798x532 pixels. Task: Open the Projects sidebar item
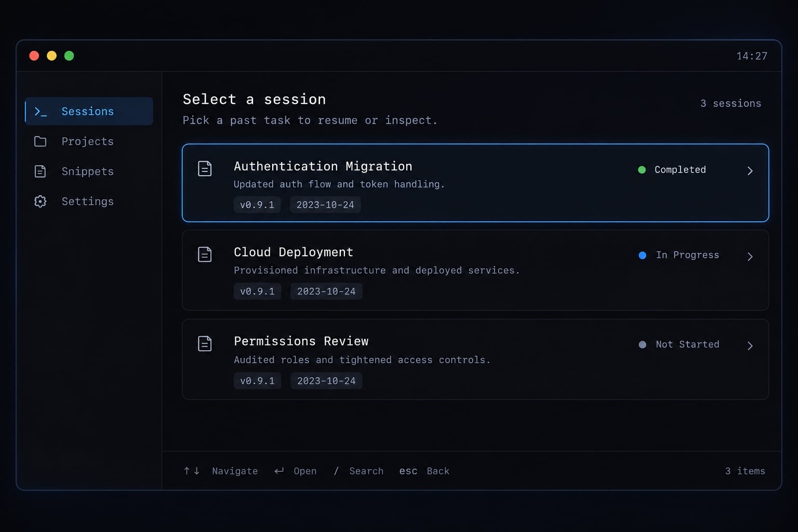pyautogui.click(x=89, y=141)
